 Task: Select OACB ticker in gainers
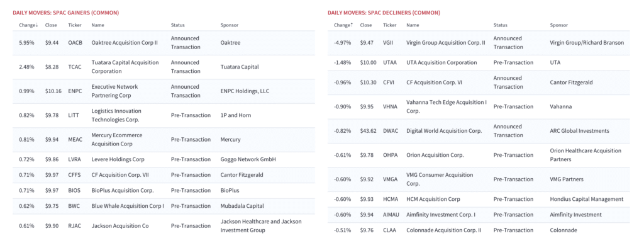point(75,43)
